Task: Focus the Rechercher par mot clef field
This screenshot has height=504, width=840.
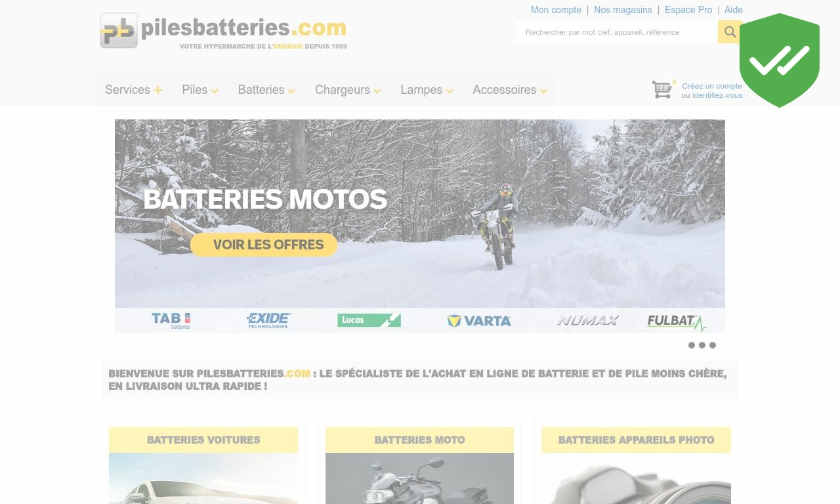Action: click(616, 31)
